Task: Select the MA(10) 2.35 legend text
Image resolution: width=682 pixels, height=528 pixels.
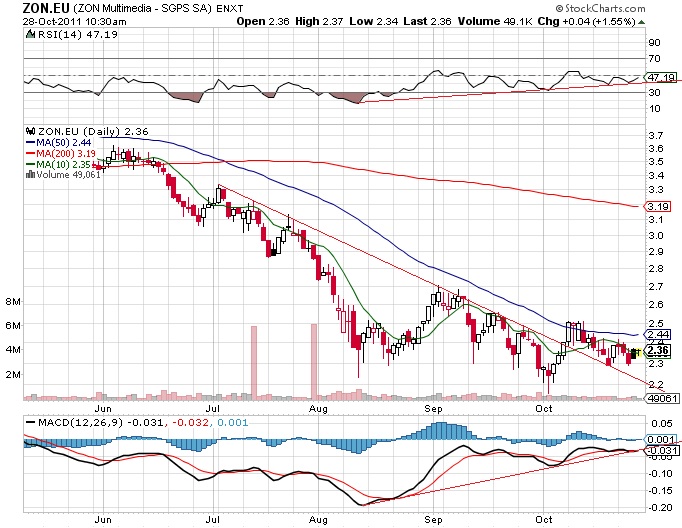Action: pos(64,164)
